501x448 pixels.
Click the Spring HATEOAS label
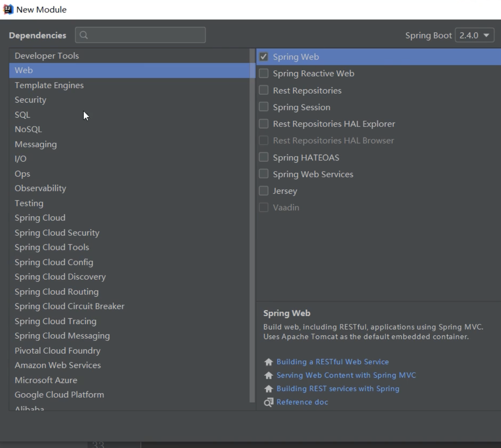click(x=306, y=157)
